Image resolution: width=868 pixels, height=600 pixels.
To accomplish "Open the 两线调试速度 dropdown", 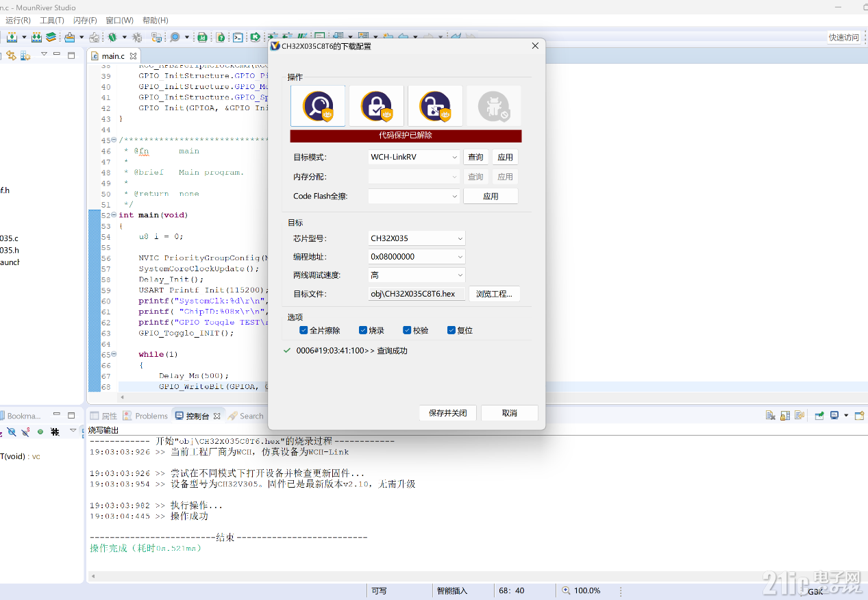I will [x=417, y=275].
